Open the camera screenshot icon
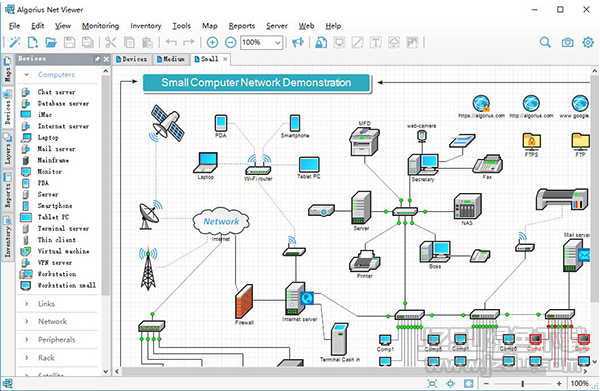Screen dimensions: 600x391 point(567,42)
